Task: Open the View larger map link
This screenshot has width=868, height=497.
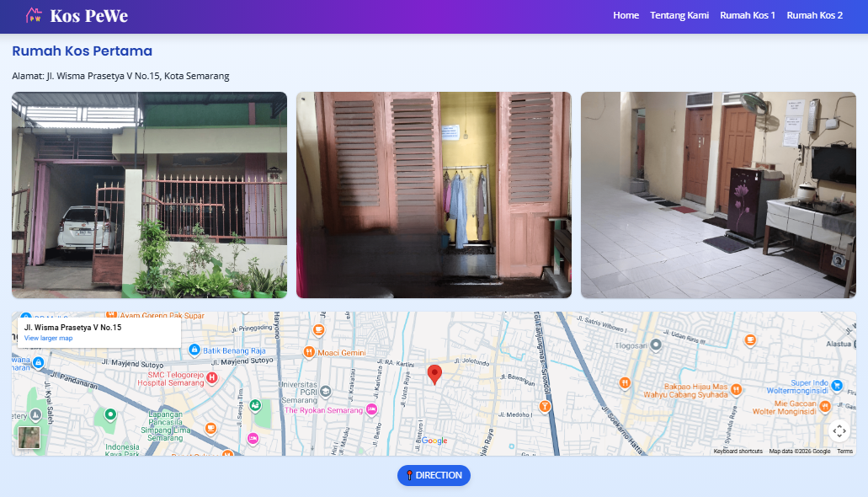Action: 48,338
